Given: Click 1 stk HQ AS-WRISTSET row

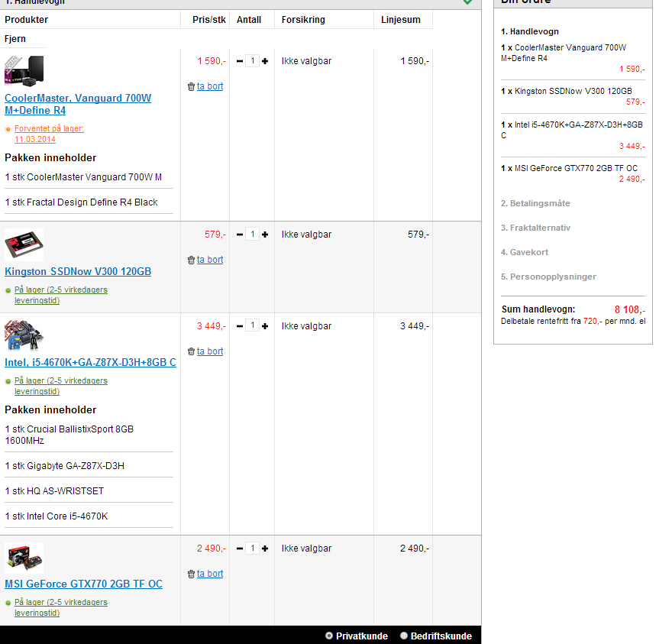Looking at the screenshot, I should (54, 491).
